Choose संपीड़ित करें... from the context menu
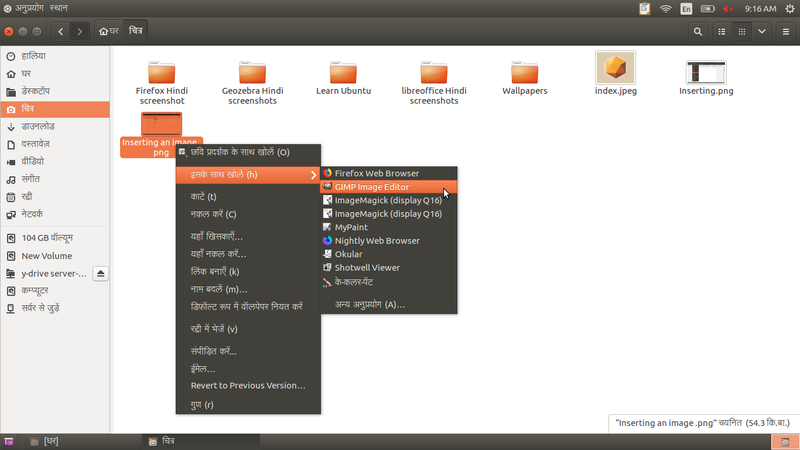This screenshot has height=450, width=800. 248,351
